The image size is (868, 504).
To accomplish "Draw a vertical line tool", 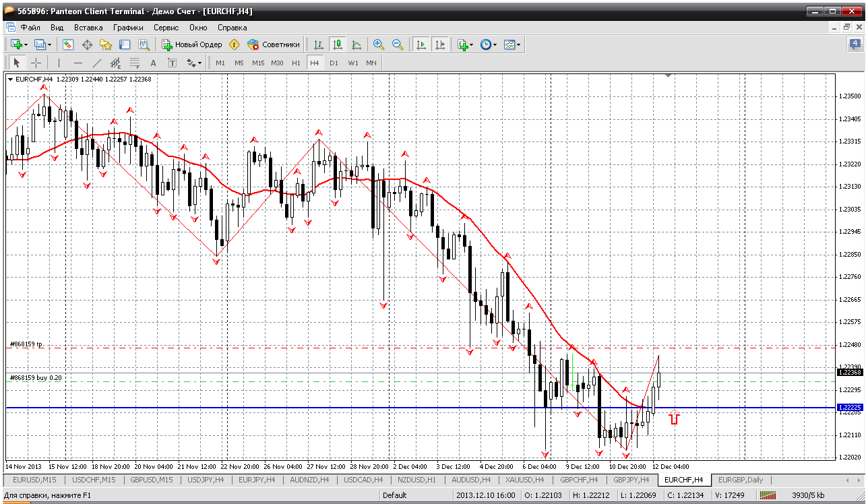I will point(59,63).
